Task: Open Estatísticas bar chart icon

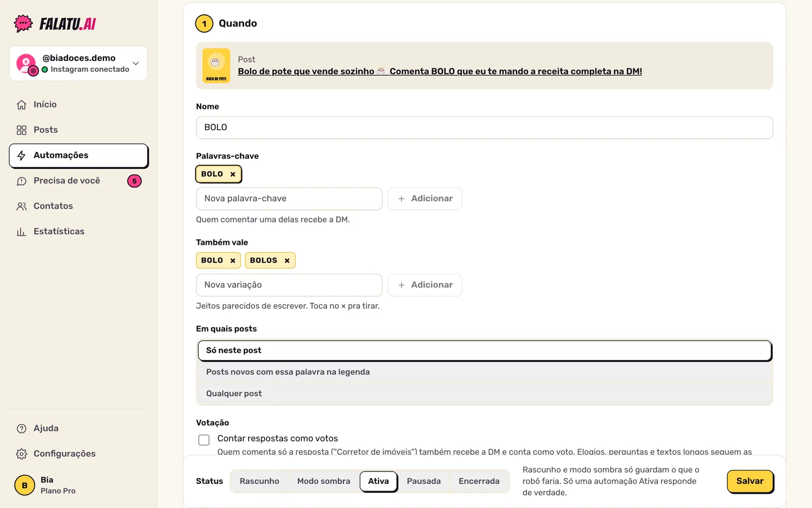Action: click(21, 232)
